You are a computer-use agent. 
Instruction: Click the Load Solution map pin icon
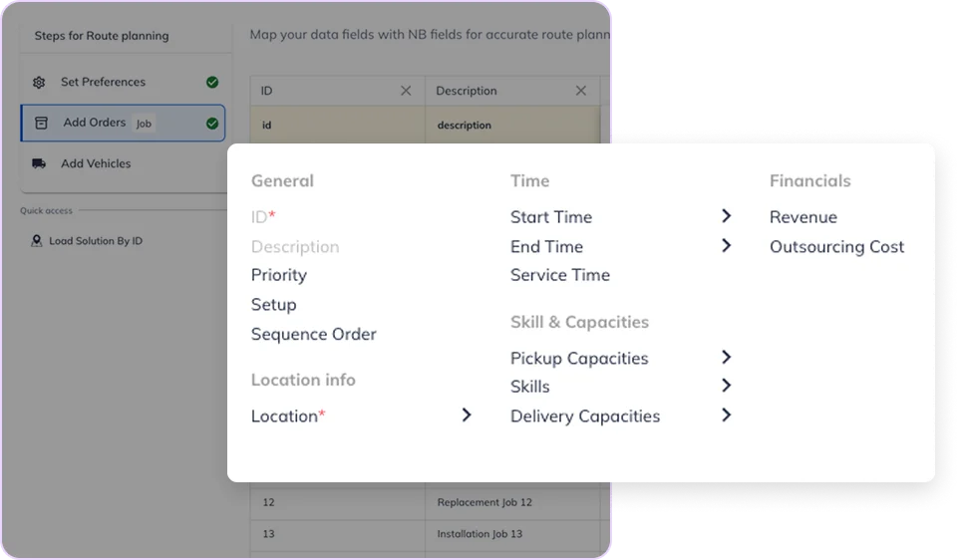[x=37, y=241]
